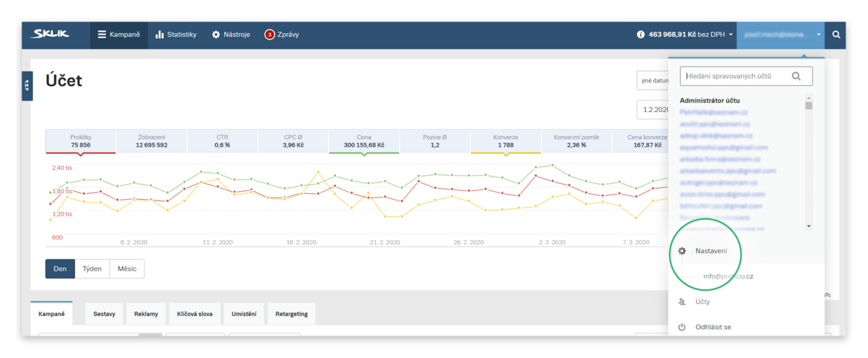Open the info@proficio.cz account link
Image resolution: width=868 pixels, height=358 pixels.
click(x=728, y=276)
